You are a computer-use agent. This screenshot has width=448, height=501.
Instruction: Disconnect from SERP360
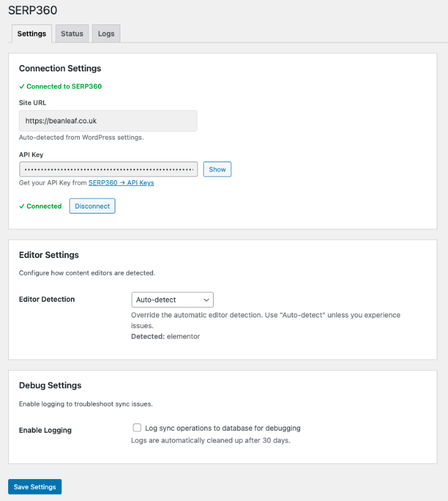click(x=92, y=206)
